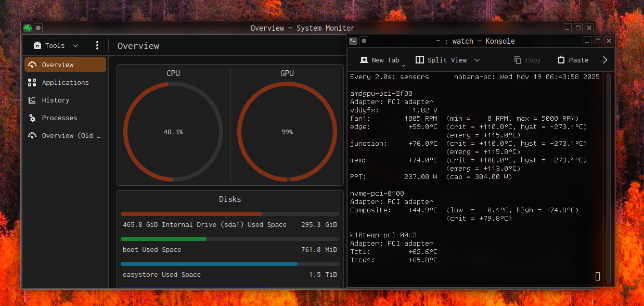Open the Applications sidebar page
This screenshot has height=306, width=644.
66,82
